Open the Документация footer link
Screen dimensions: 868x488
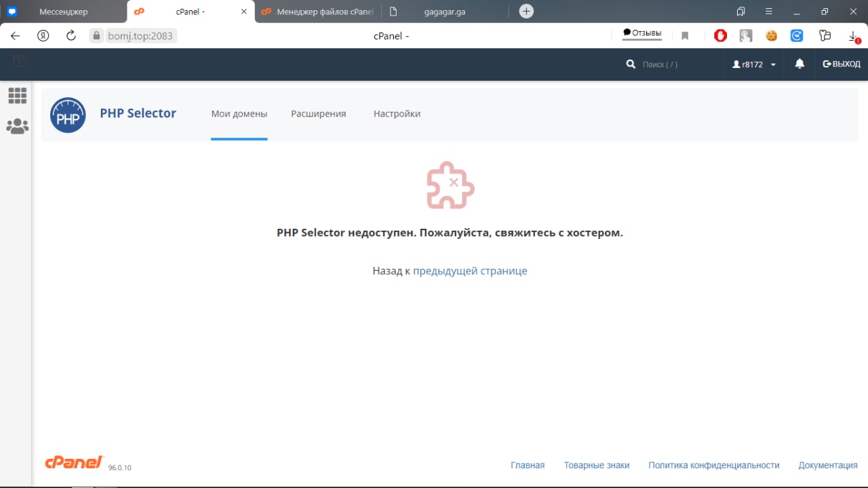coord(828,466)
